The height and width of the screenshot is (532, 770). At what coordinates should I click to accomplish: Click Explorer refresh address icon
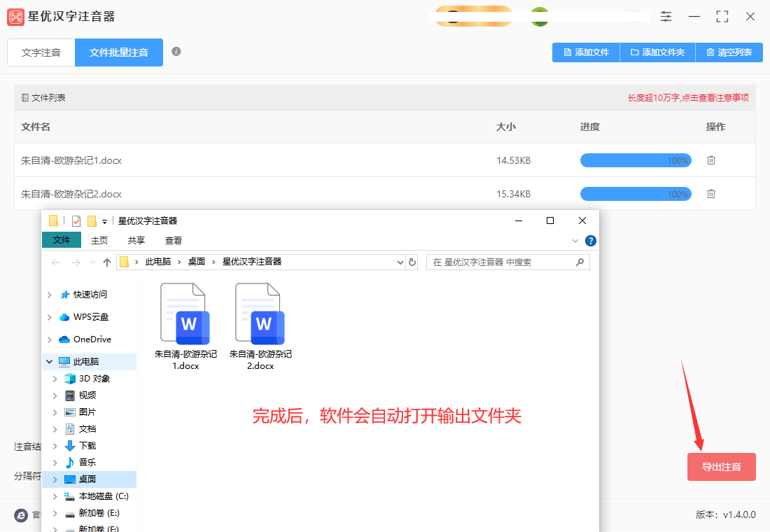[x=412, y=262]
